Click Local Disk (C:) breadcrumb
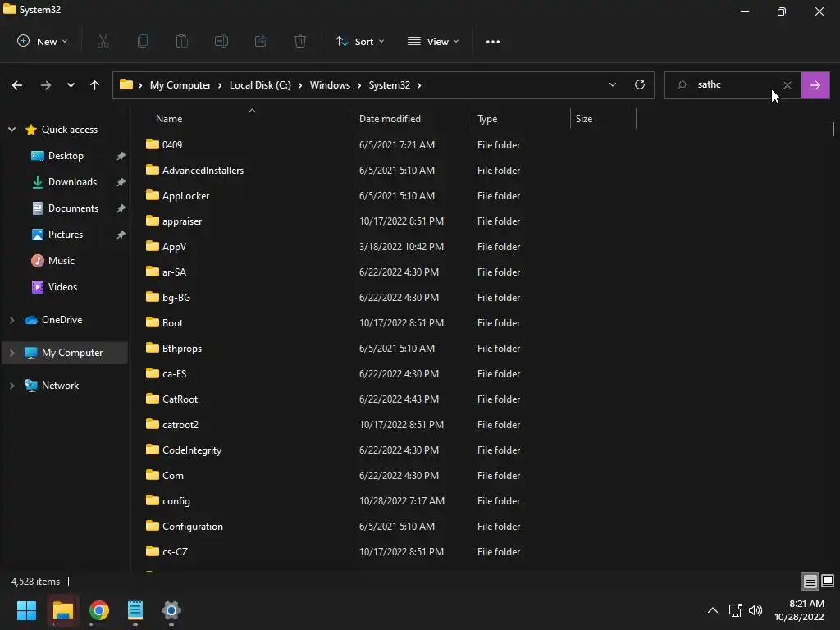Image resolution: width=840 pixels, height=630 pixels. click(260, 85)
